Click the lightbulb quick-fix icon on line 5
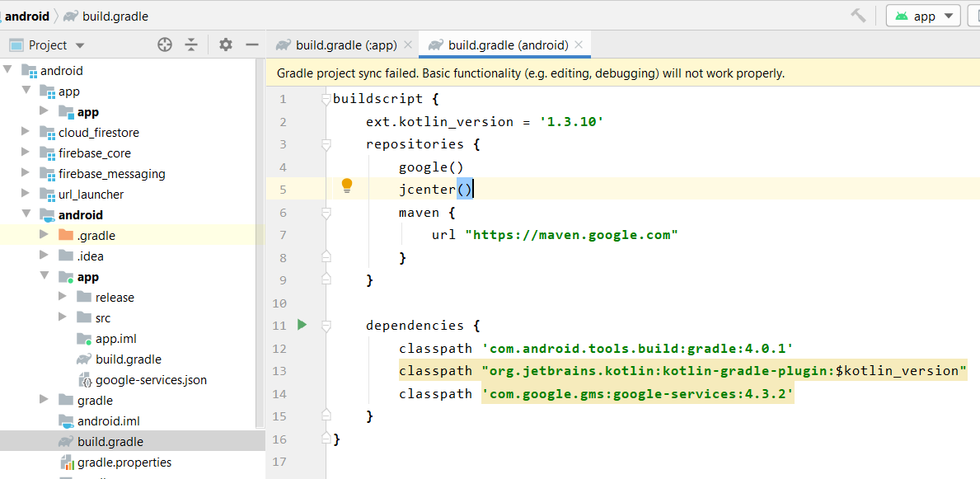 click(x=347, y=185)
